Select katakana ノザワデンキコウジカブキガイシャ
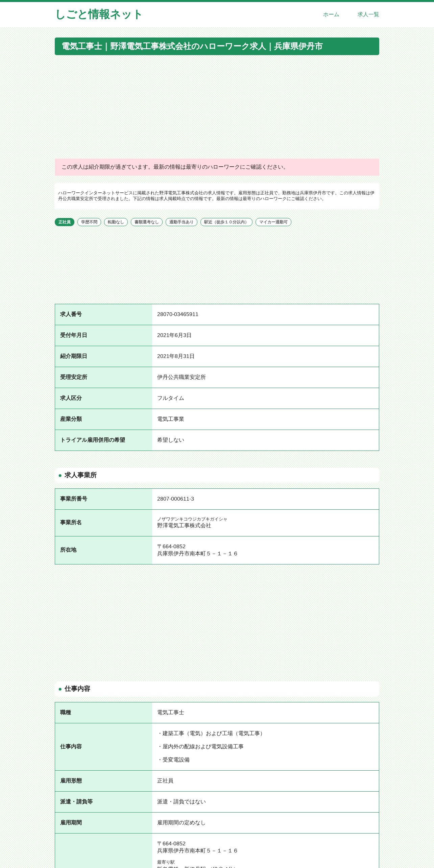 click(192, 519)
